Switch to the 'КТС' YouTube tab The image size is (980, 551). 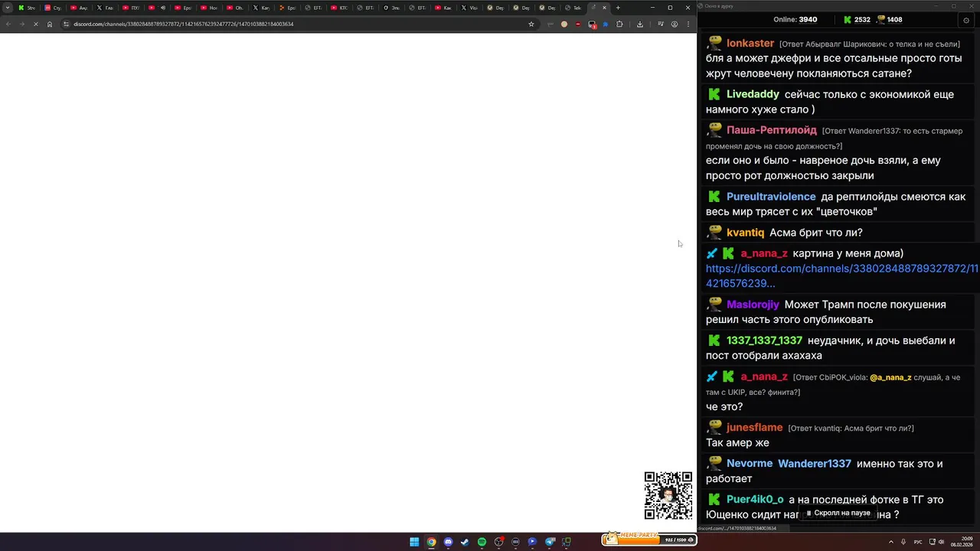[339, 8]
